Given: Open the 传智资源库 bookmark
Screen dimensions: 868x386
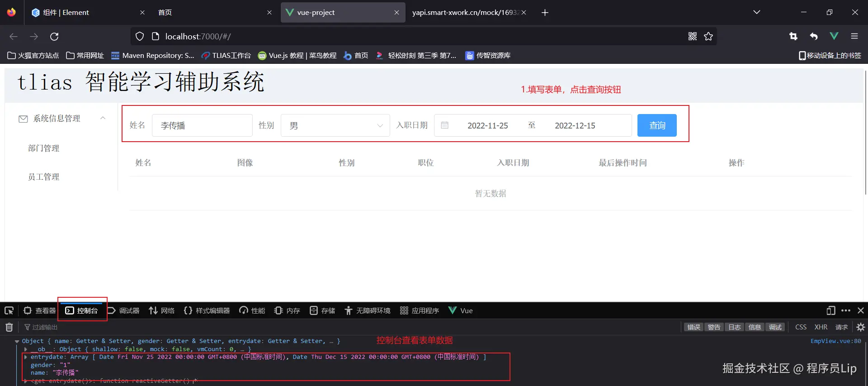Looking at the screenshot, I should [x=488, y=55].
